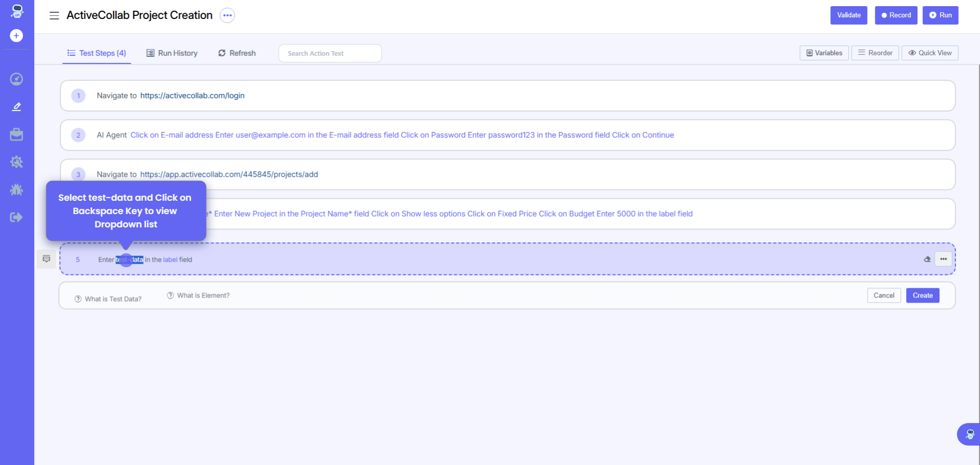Click the logout arrow icon in sidebar
Viewport: 980px width, 465px height.
[16, 218]
